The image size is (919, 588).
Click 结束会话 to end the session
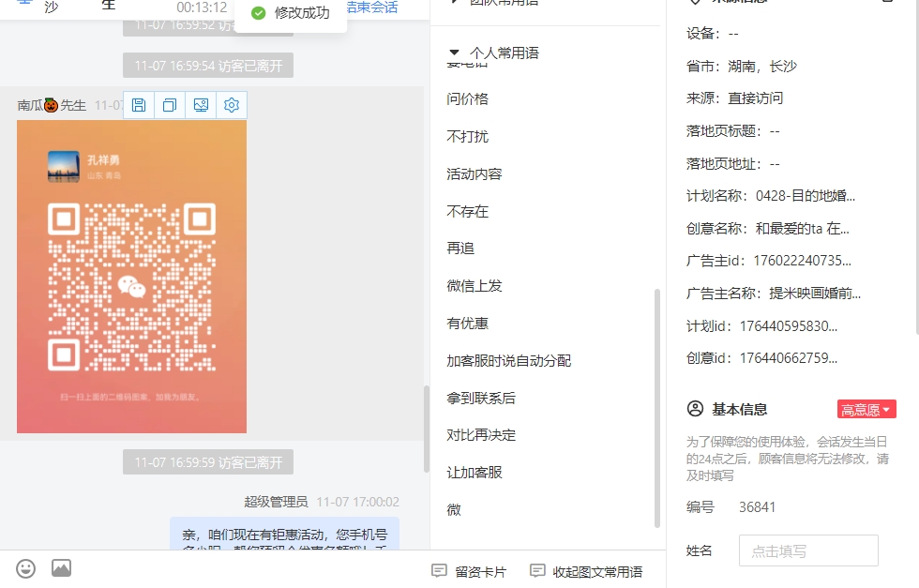(371, 8)
